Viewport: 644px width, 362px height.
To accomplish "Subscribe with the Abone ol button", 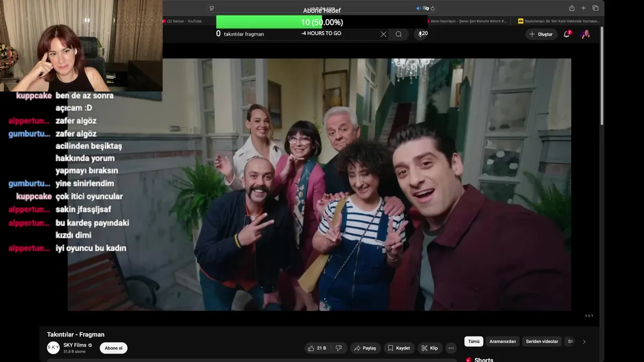I will click(113, 348).
